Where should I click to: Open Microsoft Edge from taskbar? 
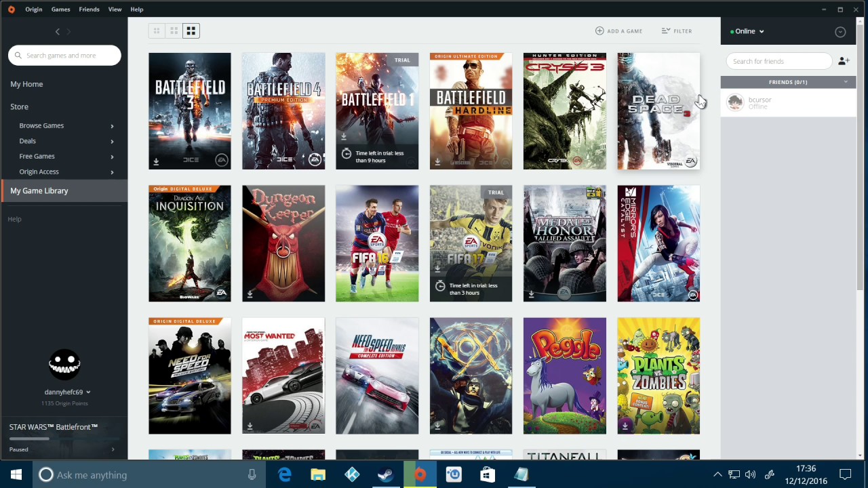pyautogui.click(x=284, y=474)
